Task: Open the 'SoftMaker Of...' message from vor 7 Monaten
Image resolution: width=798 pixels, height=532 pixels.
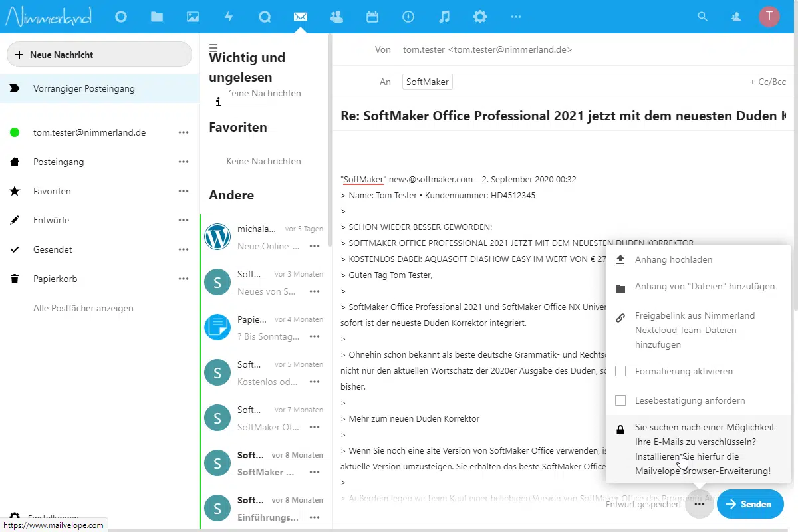Action: [x=264, y=418]
